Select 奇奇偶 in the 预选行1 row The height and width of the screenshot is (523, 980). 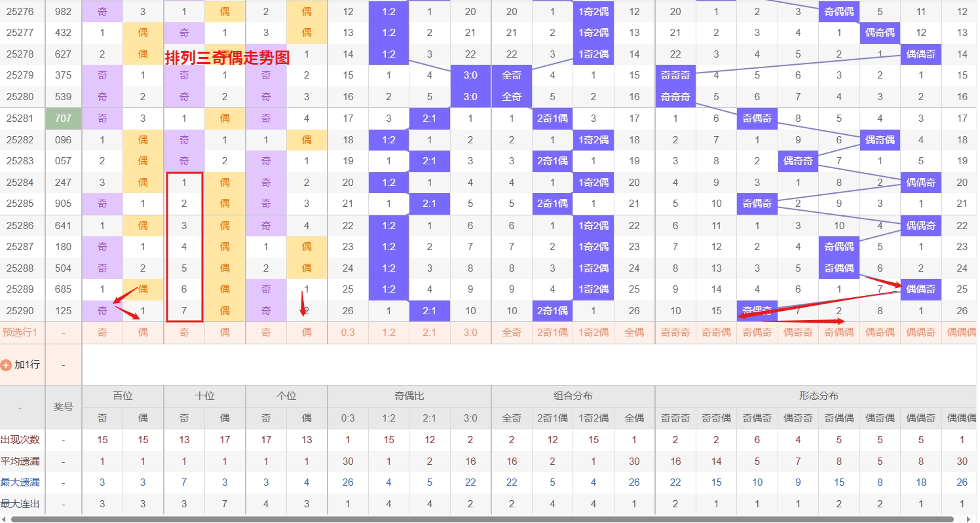(x=716, y=333)
